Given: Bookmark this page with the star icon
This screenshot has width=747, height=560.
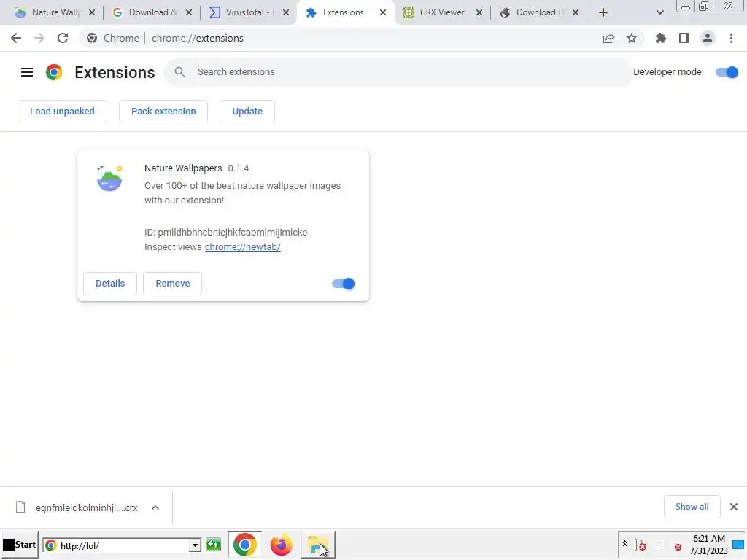Looking at the screenshot, I should click(x=632, y=38).
